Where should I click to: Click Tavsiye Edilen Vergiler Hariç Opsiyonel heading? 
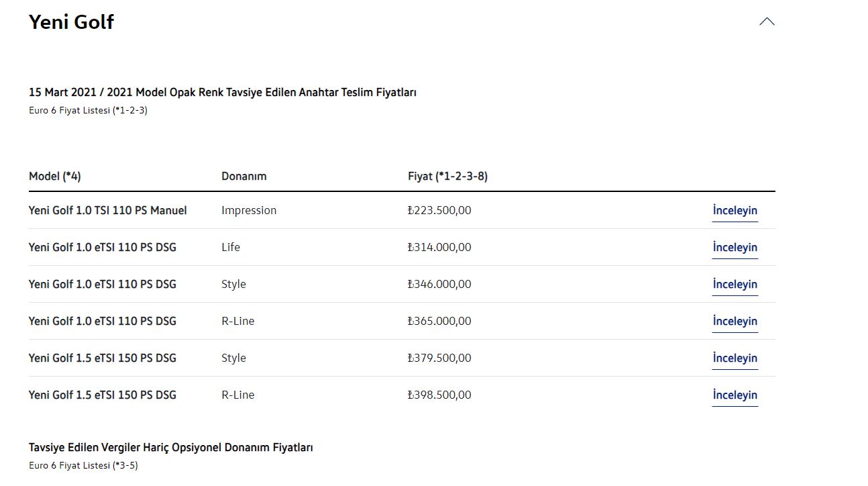click(171, 448)
